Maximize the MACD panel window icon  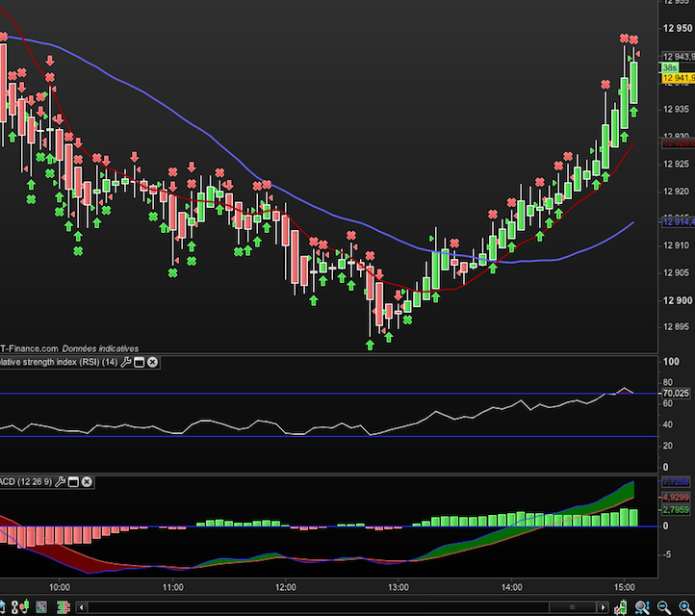point(73,482)
